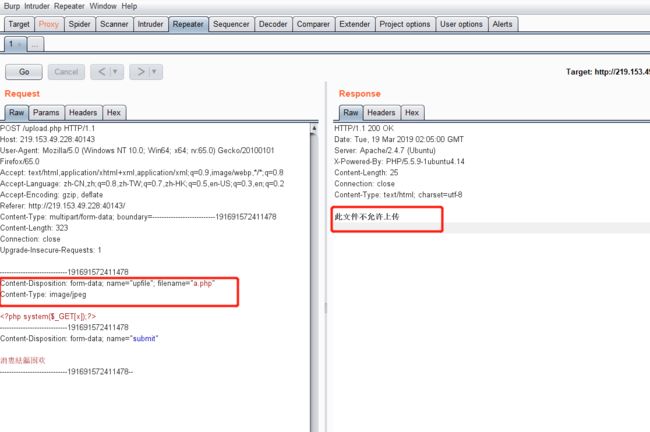Click the response Date header line
650x432 pixels.
399,139
